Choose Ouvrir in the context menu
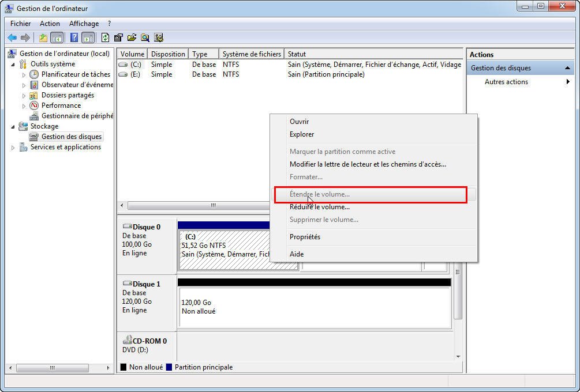Image resolution: width=580 pixels, height=392 pixels. click(373, 122)
